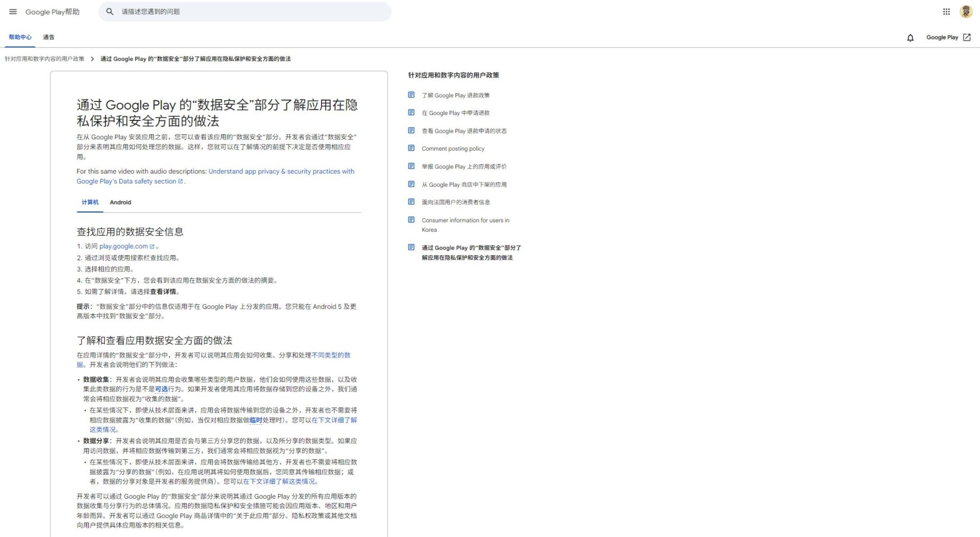Click the 提示 label text
Screen dimensions: 980x537
pos(83,307)
